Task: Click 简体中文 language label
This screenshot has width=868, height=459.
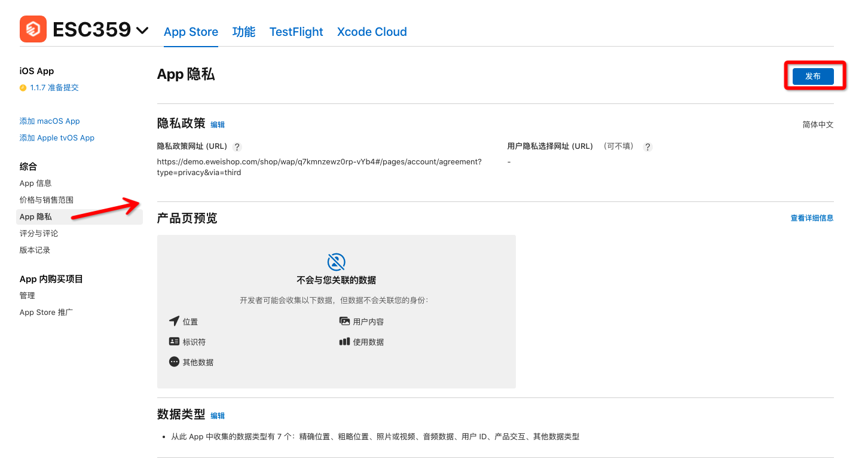Action: 818,125
